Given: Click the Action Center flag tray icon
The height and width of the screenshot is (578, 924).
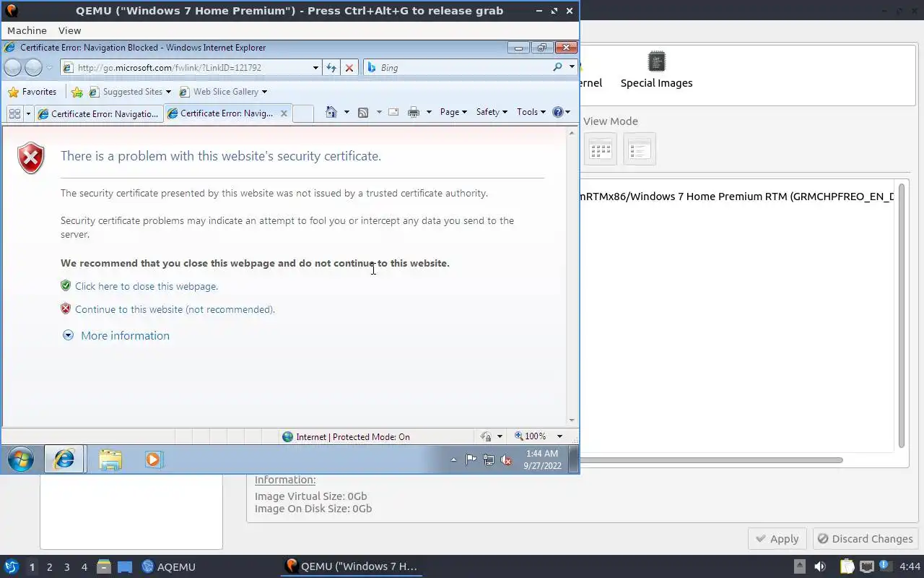Looking at the screenshot, I should tap(471, 460).
